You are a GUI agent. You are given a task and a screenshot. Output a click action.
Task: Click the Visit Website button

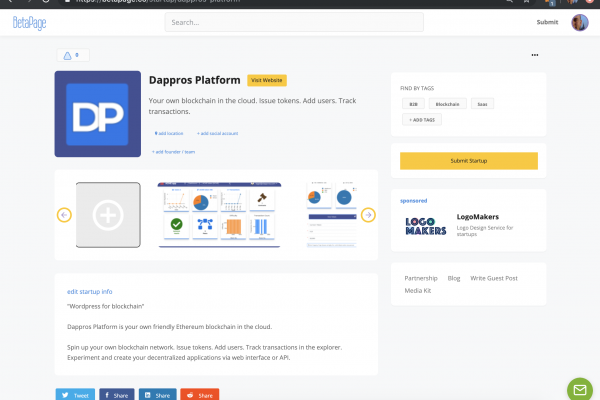coord(267,80)
